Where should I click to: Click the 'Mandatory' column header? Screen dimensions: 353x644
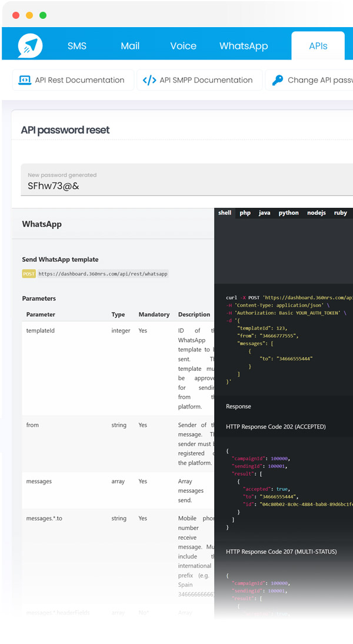154,314
